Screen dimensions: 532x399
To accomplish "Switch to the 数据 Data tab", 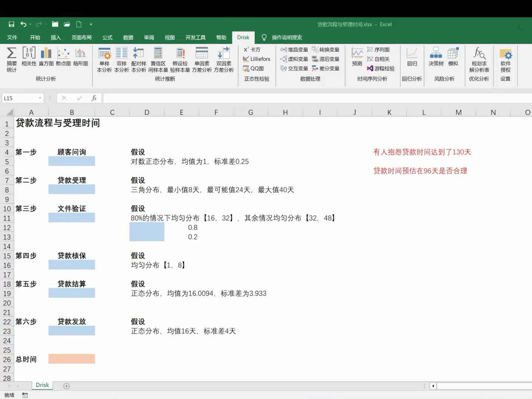I will point(128,37).
